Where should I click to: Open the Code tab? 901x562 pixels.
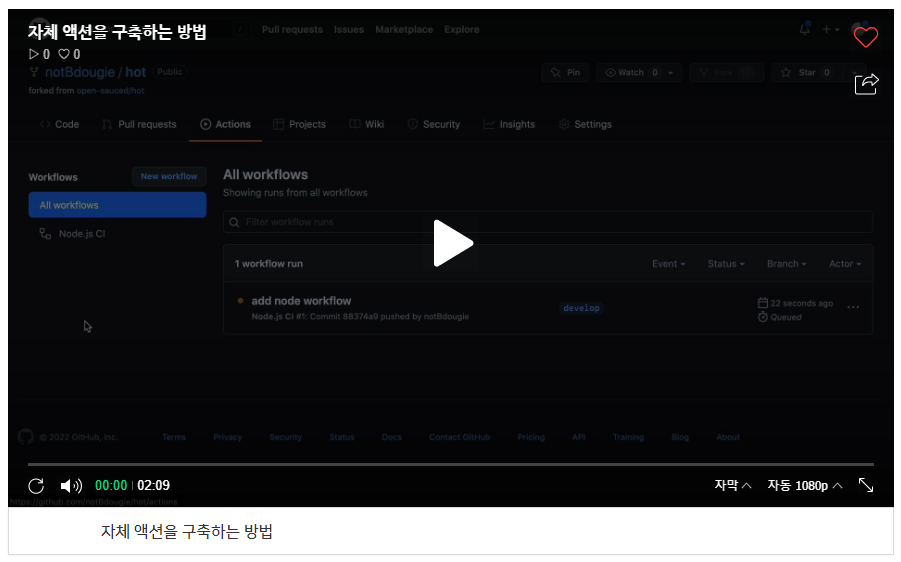coord(59,124)
